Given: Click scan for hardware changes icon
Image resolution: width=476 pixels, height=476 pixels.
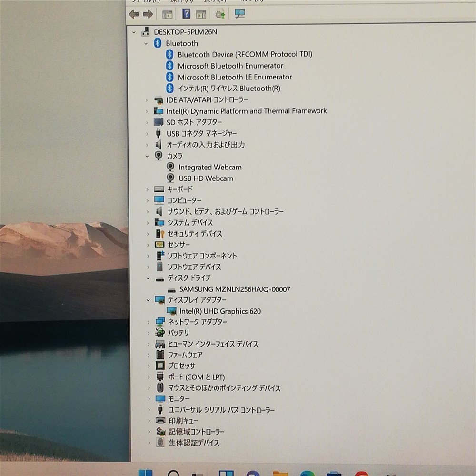Looking at the screenshot, I should (240, 13).
